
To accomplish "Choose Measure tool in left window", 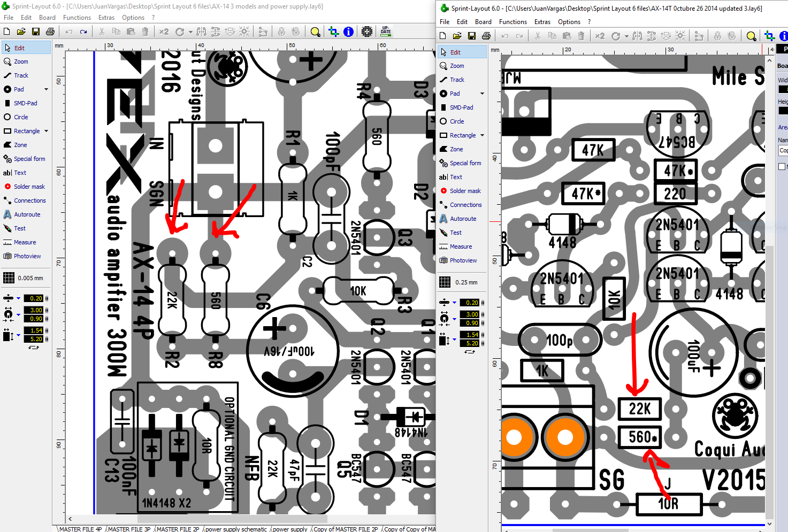I will point(26,242).
